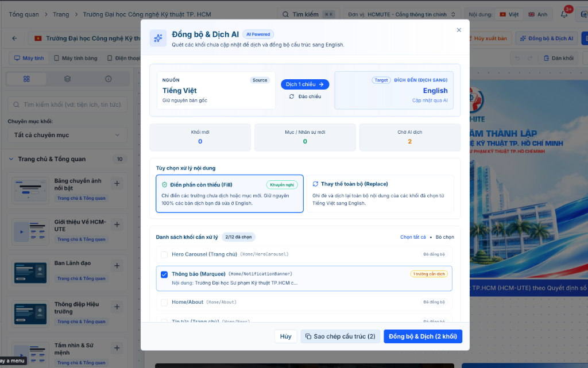Image resolution: width=588 pixels, height=368 pixels.
Task: Switch to Máy tính device view
Action: point(29,59)
